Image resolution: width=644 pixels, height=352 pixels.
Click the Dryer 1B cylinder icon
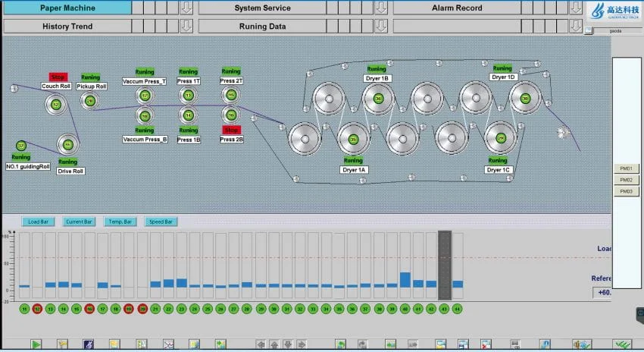click(378, 99)
